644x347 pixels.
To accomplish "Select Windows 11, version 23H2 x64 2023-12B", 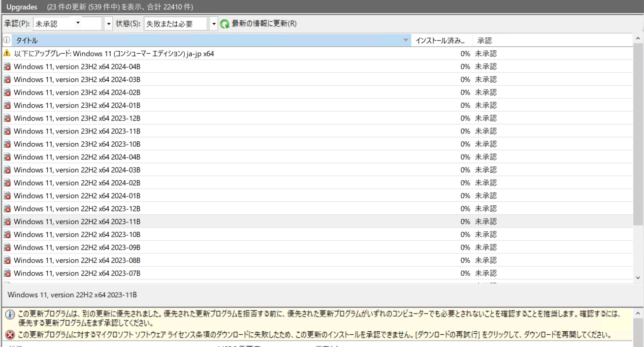I will (x=318, y=118).
